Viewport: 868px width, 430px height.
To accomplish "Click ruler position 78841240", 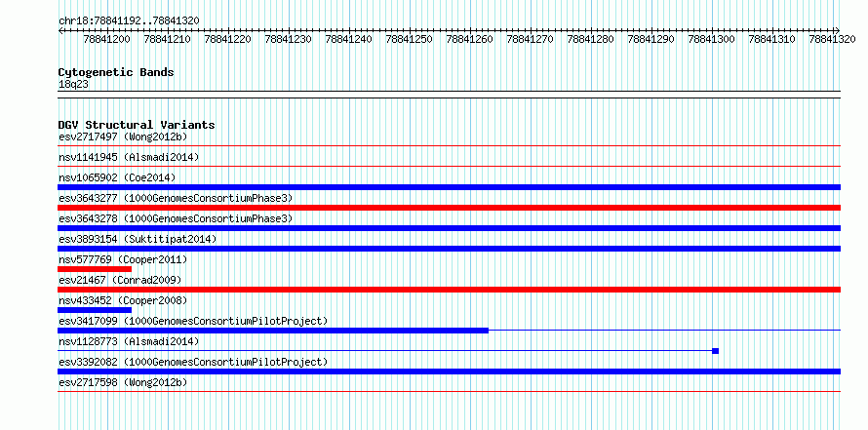I will [x=349, y=39].
